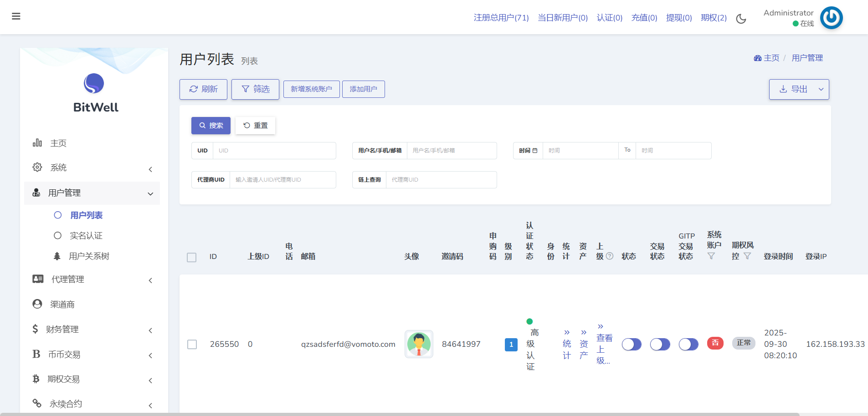Click the Administrator power avatar icon

(831, 18)
